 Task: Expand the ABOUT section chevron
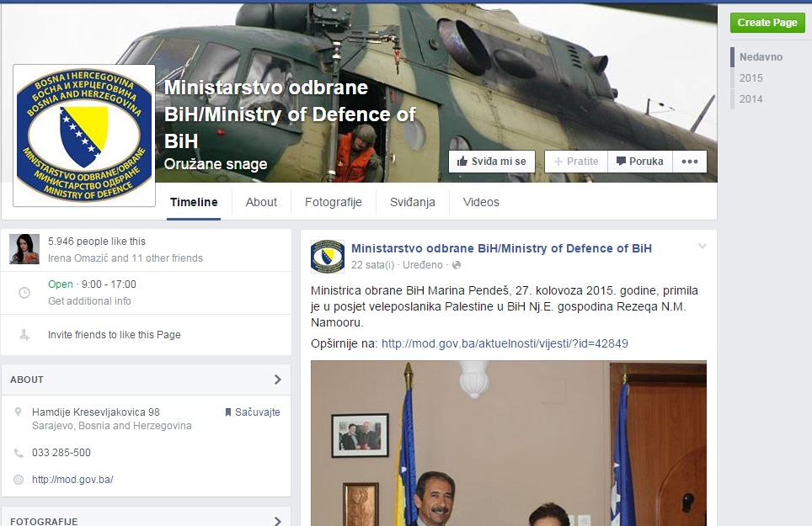click(x=278, y=380)
